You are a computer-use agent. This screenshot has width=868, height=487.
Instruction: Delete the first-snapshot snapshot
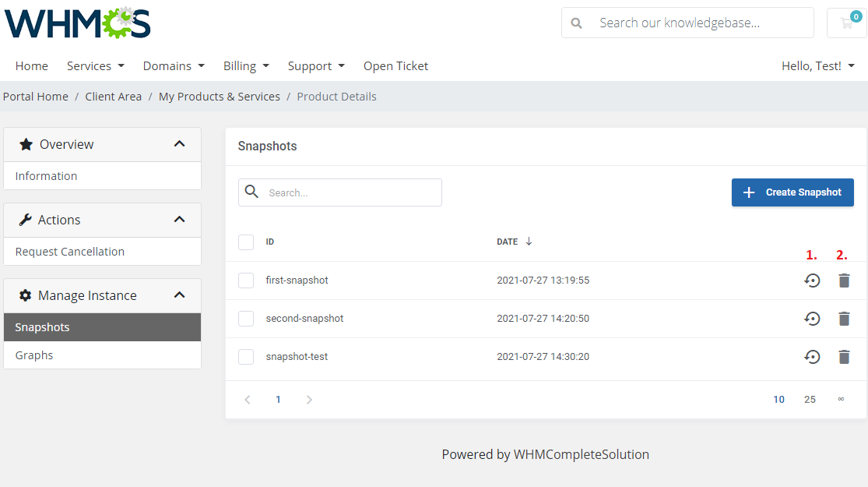coord(844,281)
